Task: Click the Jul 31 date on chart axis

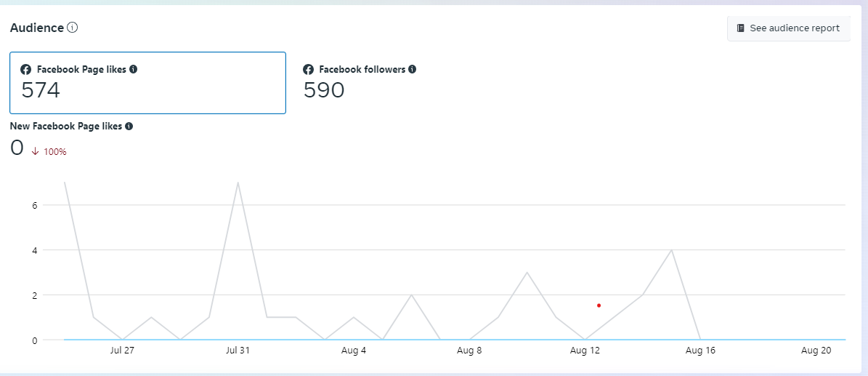Action: coord(238,351)
